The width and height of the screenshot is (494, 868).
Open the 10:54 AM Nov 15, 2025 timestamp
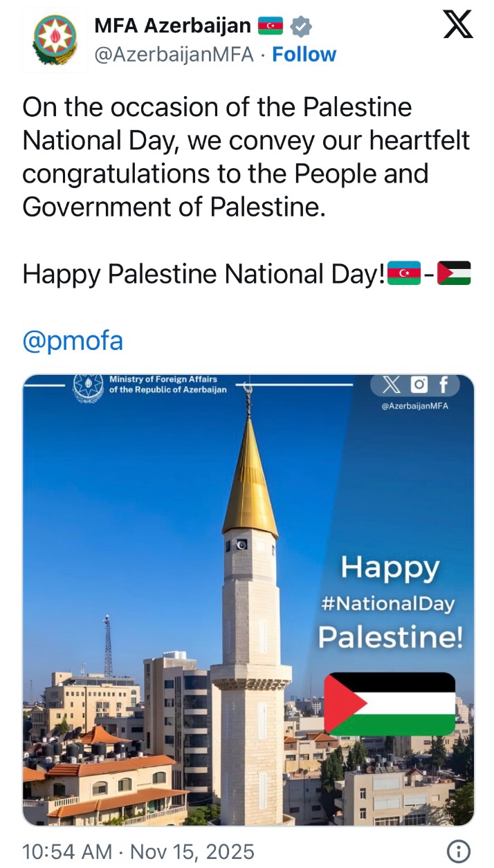point(138,851)
